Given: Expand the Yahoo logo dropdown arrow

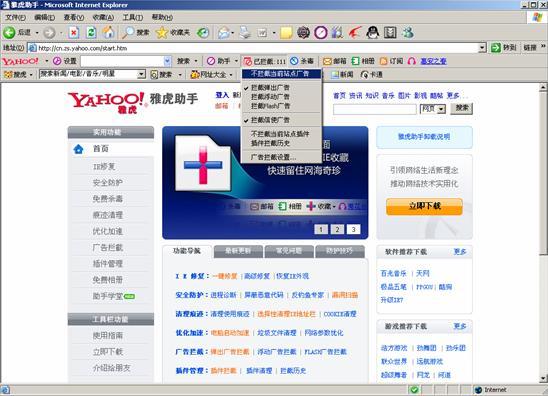Looking at the screenshot, I should [46, 61].
